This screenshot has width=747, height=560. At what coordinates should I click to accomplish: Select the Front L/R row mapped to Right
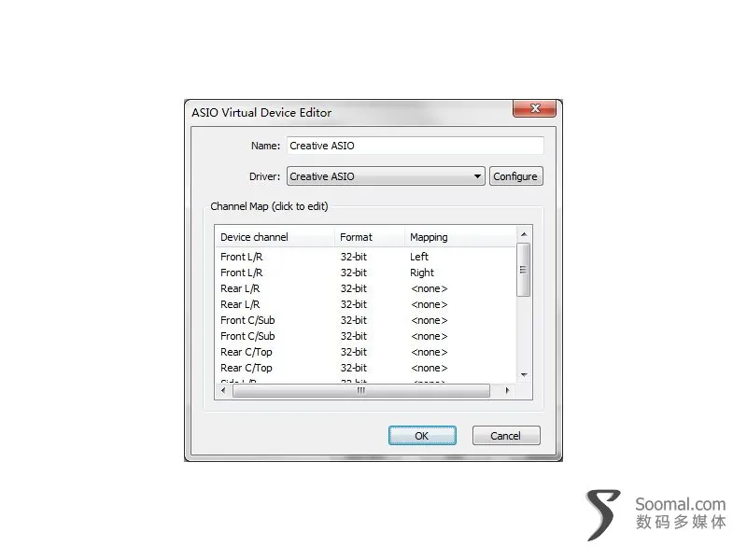click(x=365, y=273)
